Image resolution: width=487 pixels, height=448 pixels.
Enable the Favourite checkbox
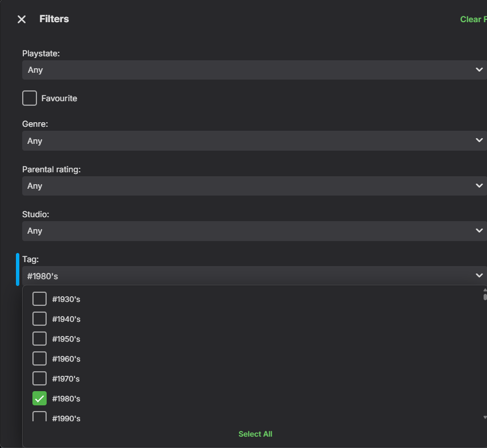pyautogui.click(x=30, y=98)
